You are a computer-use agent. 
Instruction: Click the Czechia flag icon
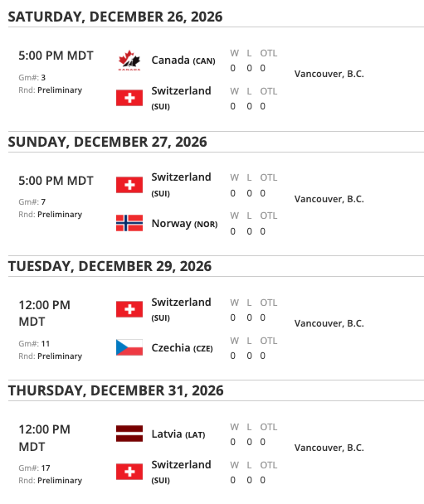click(x=129, y=347)
